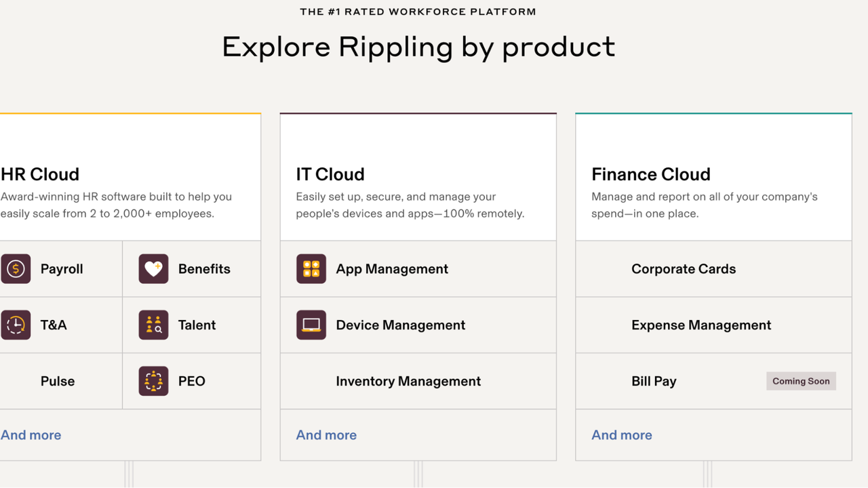The image size is (868, 488).
Task: Click the Explore Rippling by product heading
Action: tap(418, 46)
